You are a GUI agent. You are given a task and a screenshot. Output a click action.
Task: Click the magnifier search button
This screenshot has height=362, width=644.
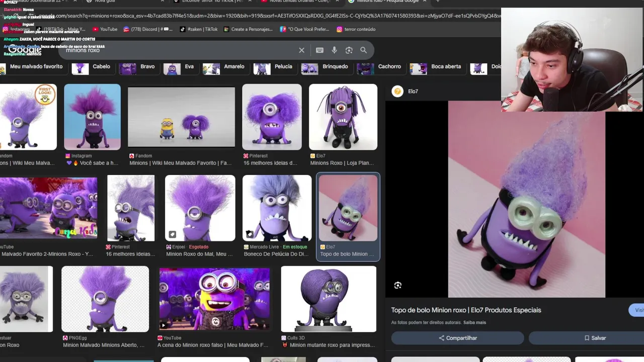click(x=363, y=50)
